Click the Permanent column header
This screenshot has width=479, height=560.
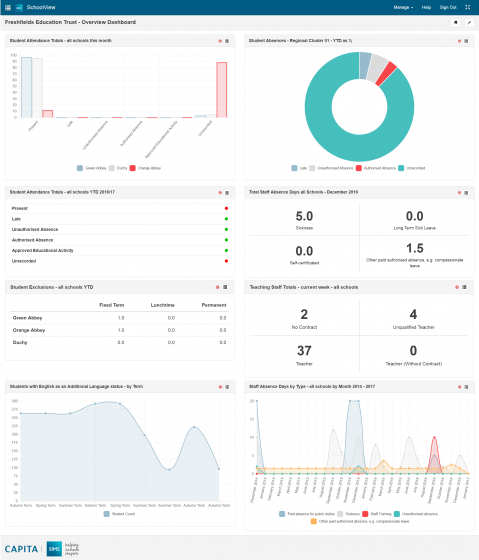click(214, 305)
